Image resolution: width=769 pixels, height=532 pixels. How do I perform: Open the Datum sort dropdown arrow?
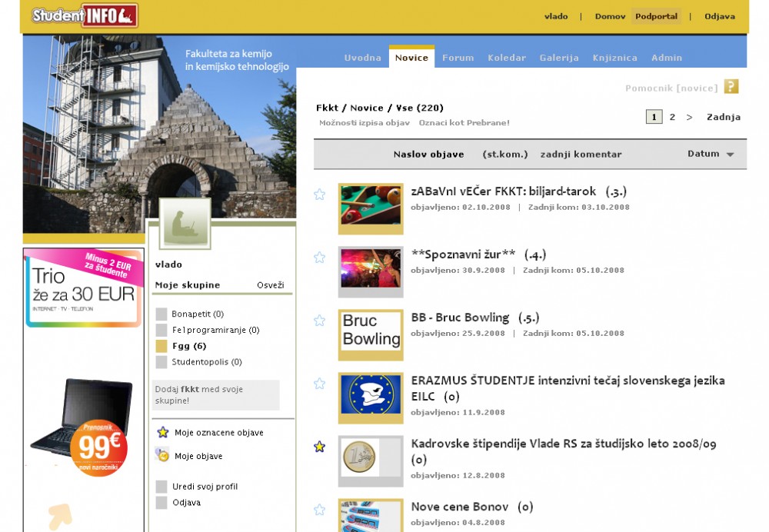(x=730, y=155)
